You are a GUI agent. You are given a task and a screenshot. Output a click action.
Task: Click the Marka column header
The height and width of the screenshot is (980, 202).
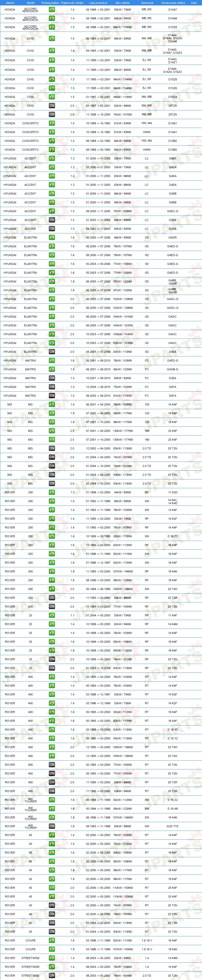tap(10, 3)
